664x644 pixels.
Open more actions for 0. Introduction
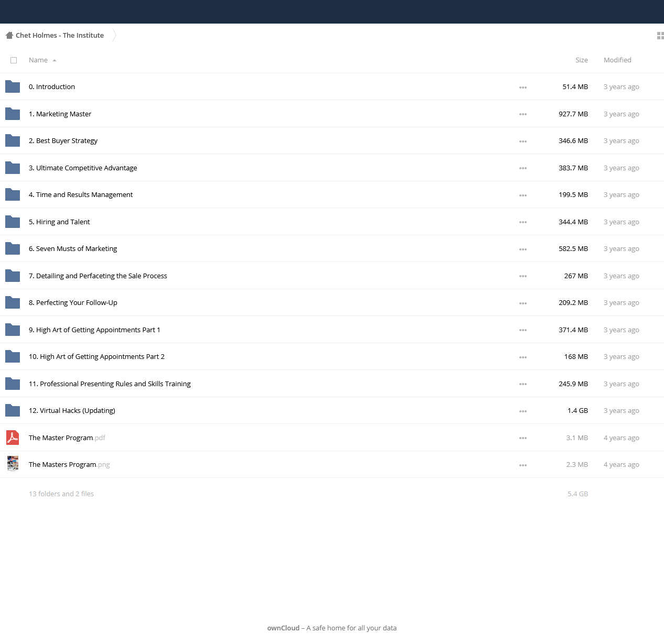[x=523, y=88]
